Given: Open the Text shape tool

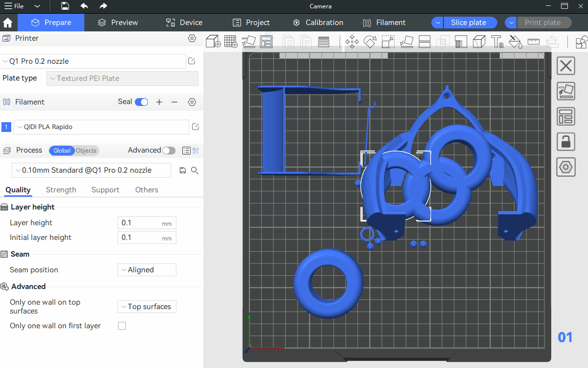Looking at the screenshot, I should click(497, 42).
